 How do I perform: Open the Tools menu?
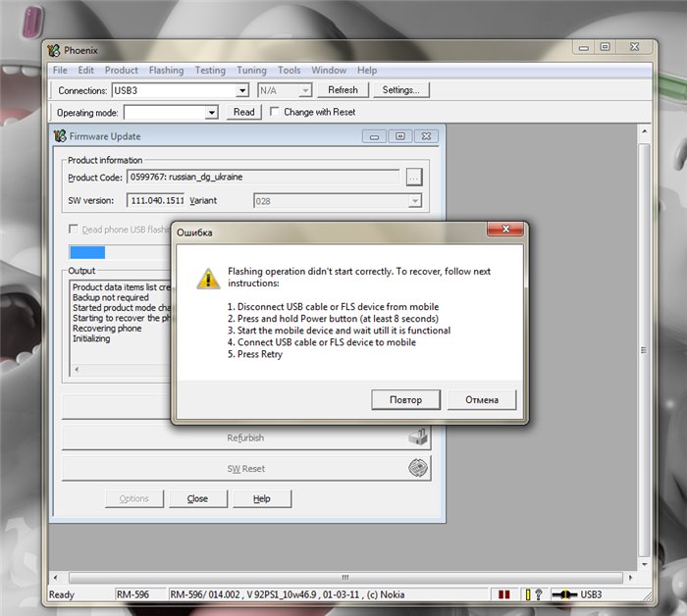[x=289, y=71]
